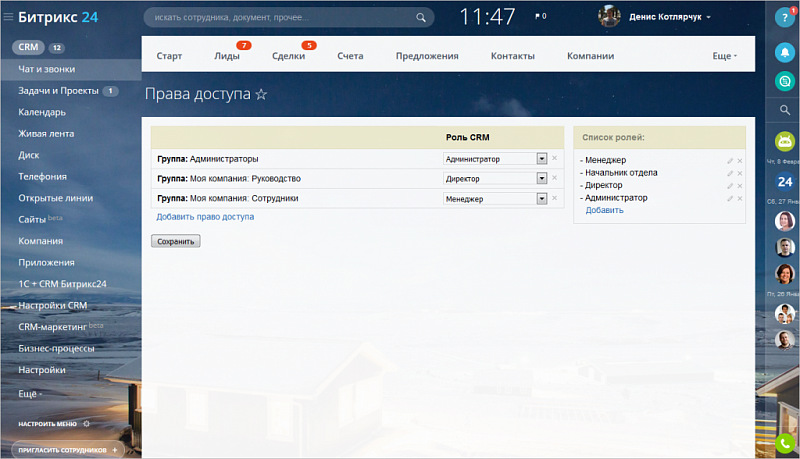Click the search magnifier in top search bar
Viewport: 800px width, 459px height.
coord(423,17)
